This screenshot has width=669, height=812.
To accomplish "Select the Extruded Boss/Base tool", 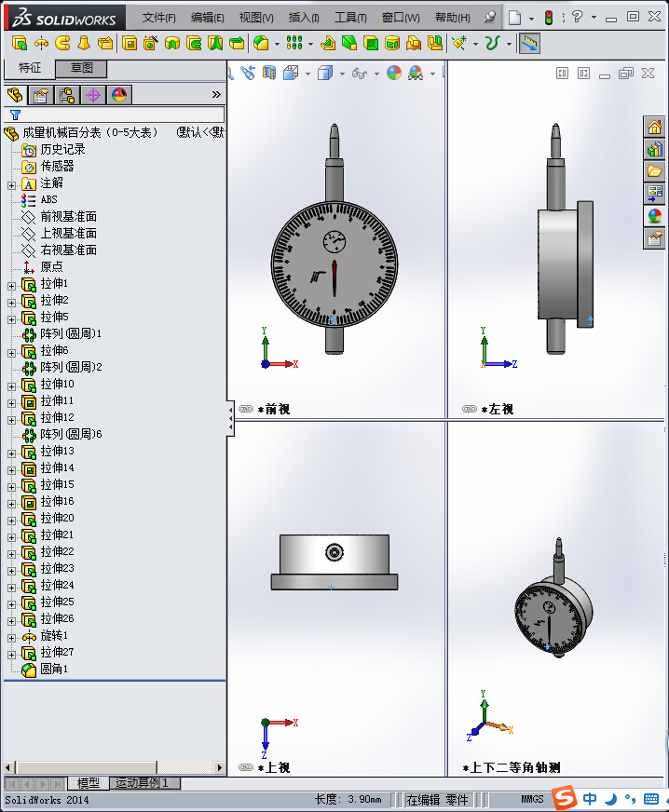I will click(x=20, y=44).
